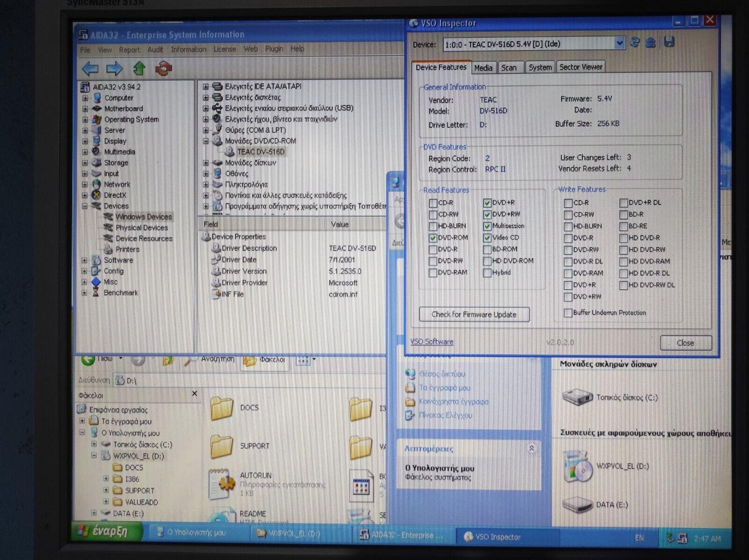Enable the Buffer Underrun Protection checkbox
Image resolution: width=749 pixels, height=560 pixels.
568,313
